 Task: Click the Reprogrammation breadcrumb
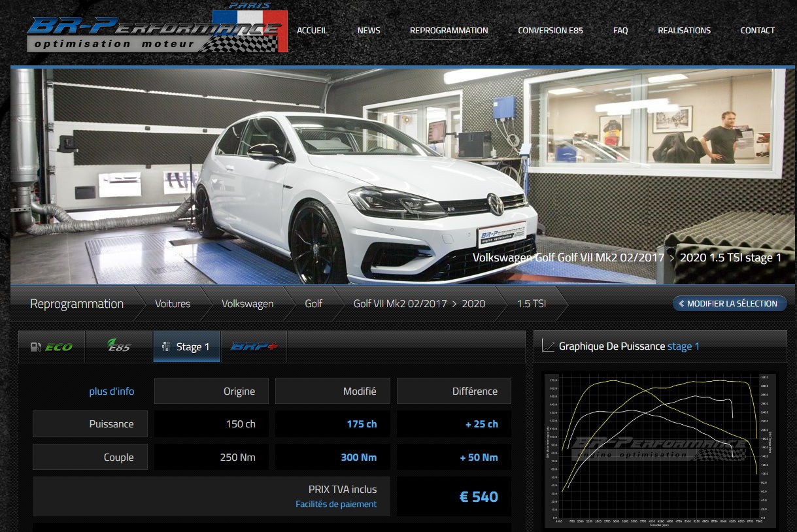(76, 304)
